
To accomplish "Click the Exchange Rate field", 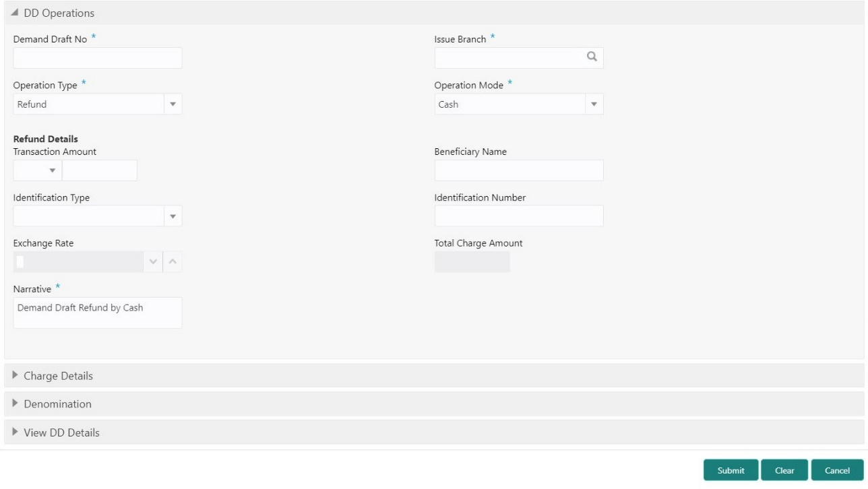I will click(79, 262).
